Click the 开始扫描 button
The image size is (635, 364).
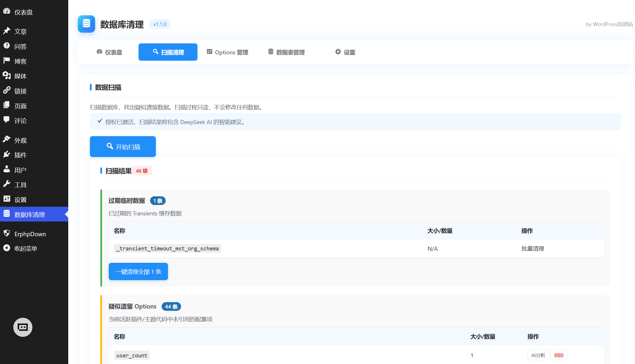pos(123,147)
